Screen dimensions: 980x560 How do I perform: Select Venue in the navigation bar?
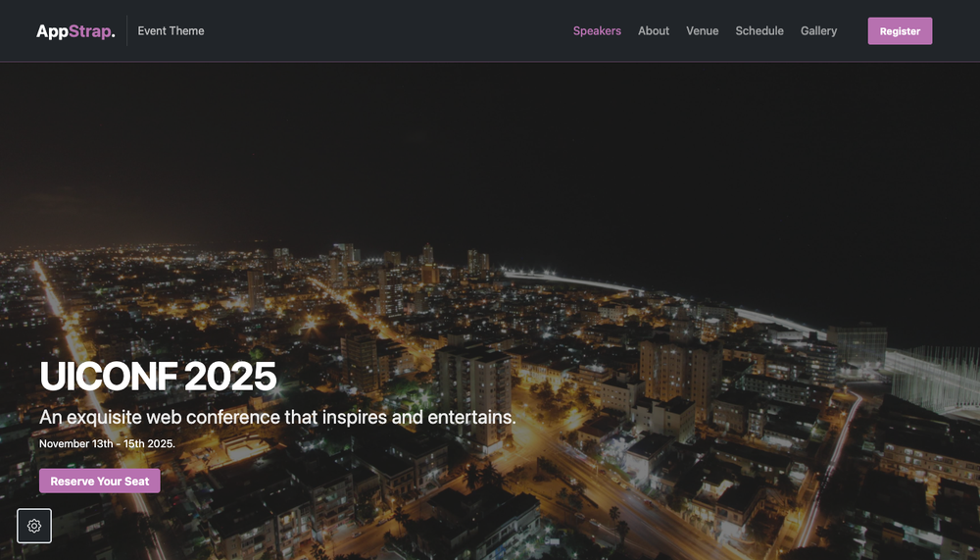tap(702, 30)
